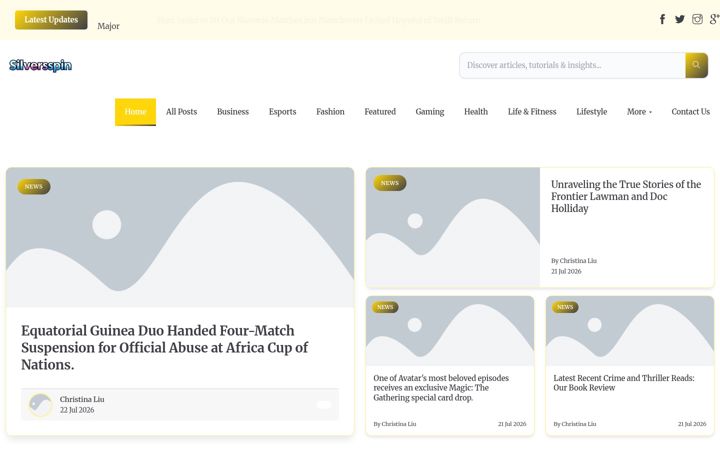Click 21 Jul 2026 date on Frontier Lawman card

566,271
